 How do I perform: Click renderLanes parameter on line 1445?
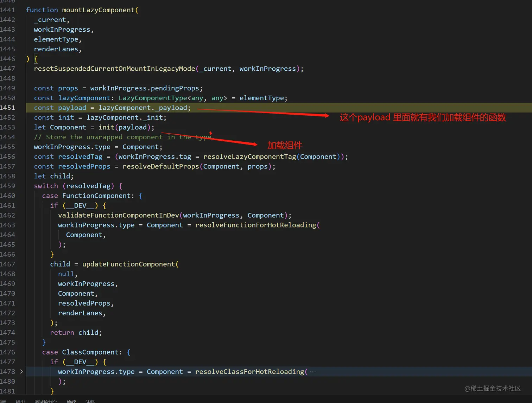[x=56, y=49]
